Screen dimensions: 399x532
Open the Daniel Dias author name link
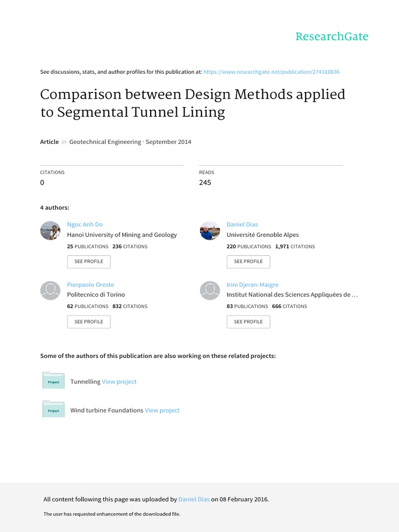point(242,224)
